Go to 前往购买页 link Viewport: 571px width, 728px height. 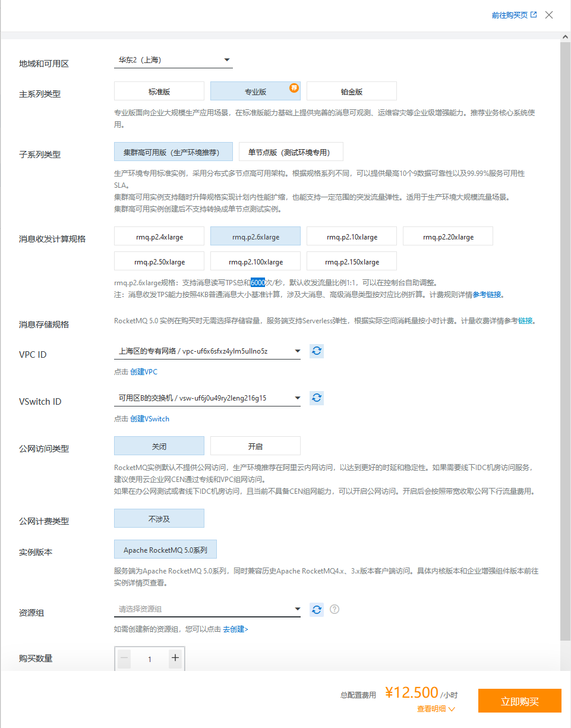click(509, 15)
